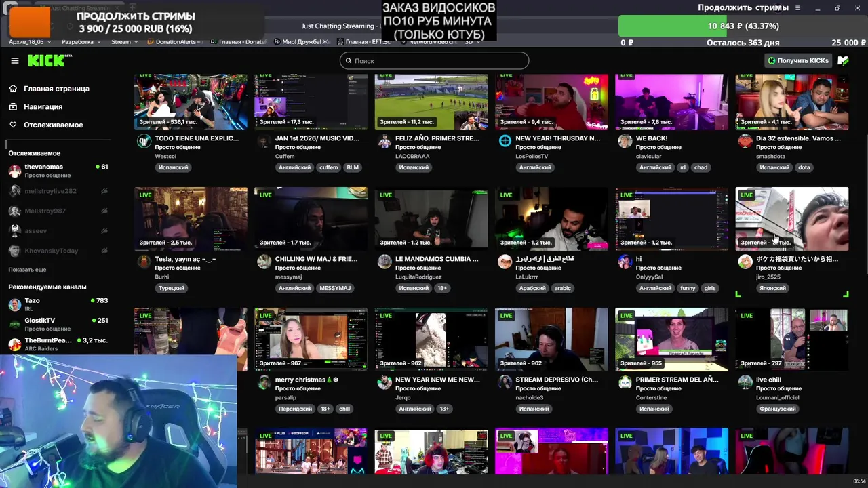Click smashdota streamer avatar
Image resolution: width=868 pixels, height=488 pixels.
click(x=745, y=141)
